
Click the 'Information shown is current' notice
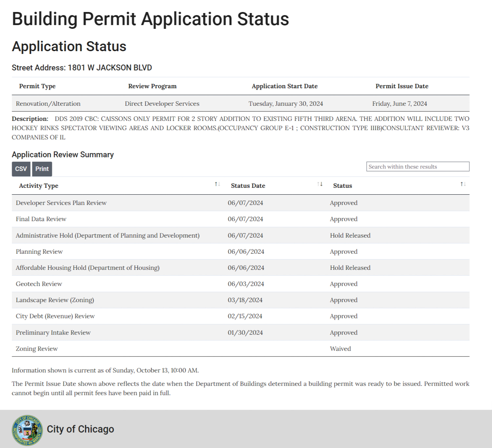[x=105, y=370]
